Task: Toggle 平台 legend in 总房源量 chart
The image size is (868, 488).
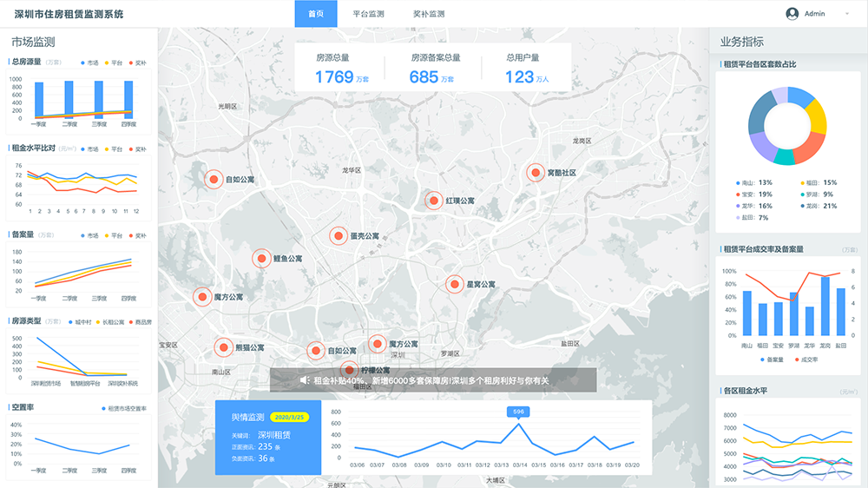Action: pyautogui.click(x=114, y=63)
